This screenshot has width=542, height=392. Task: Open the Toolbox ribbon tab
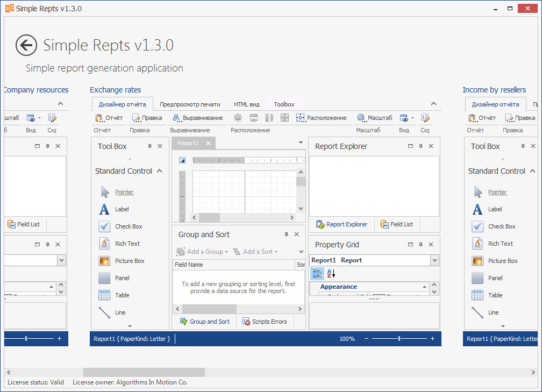click(x=284, y=104)
